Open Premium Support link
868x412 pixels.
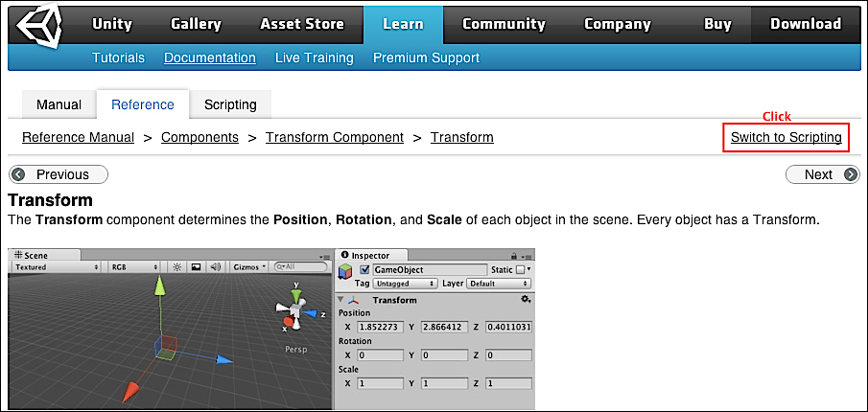pos(426,57)
